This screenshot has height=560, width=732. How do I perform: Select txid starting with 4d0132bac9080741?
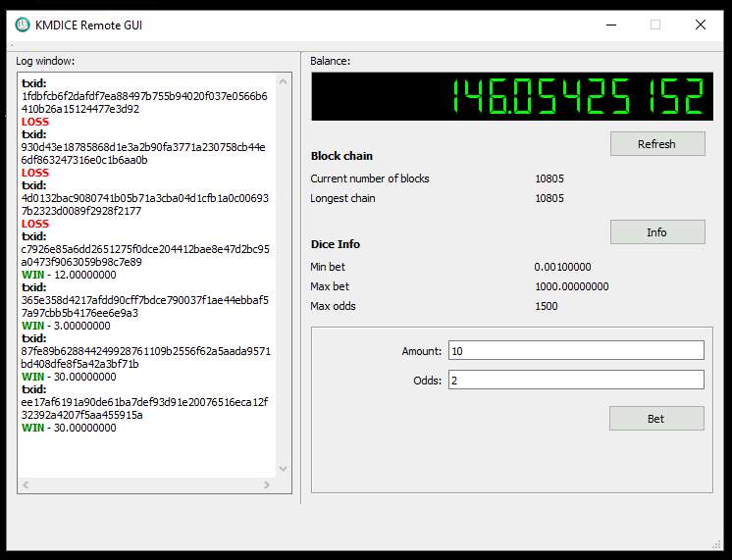(x=144, y=204)
